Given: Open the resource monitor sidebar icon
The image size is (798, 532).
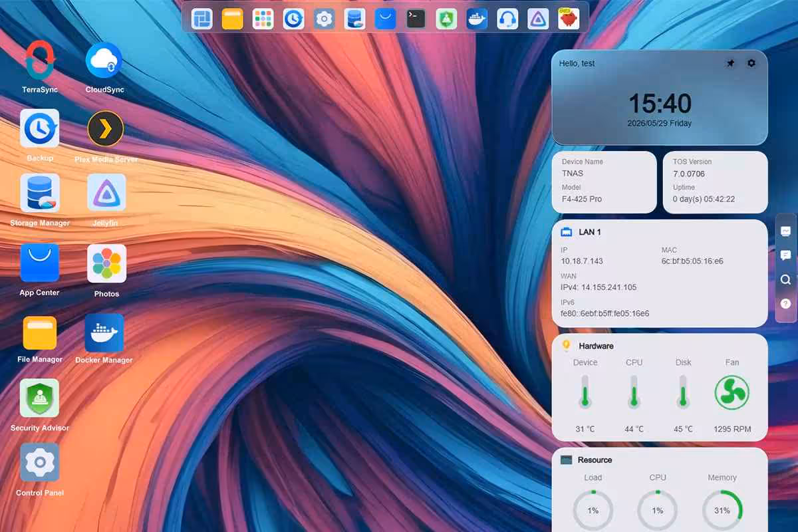Looking at the screenshot, I should (x=785, y=231).
